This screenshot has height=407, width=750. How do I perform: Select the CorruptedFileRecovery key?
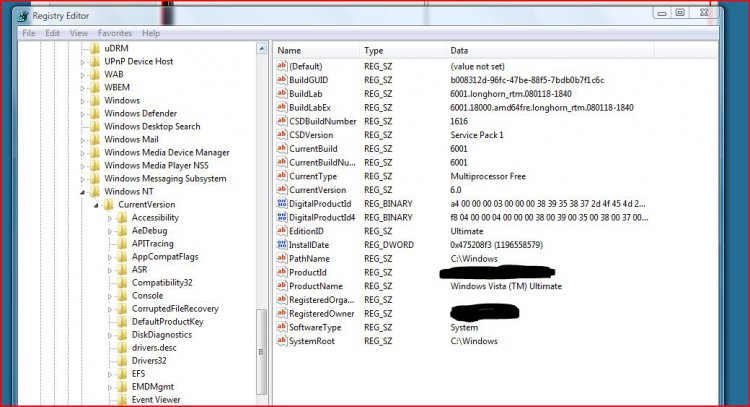point(175,308)
